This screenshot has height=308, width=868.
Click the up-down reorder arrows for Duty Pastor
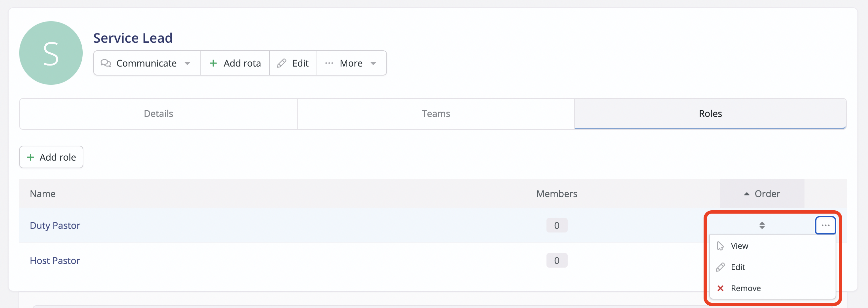(x=762, y=225)
